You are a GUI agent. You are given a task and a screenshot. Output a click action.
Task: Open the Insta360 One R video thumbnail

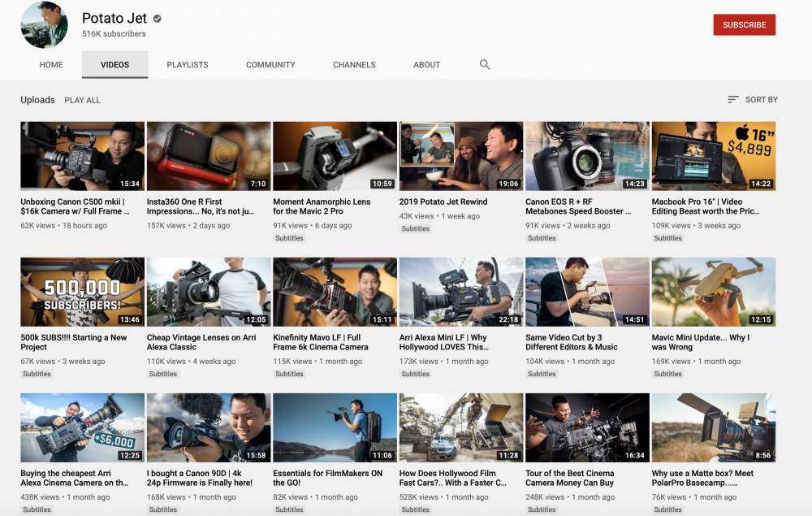[209, 156]
